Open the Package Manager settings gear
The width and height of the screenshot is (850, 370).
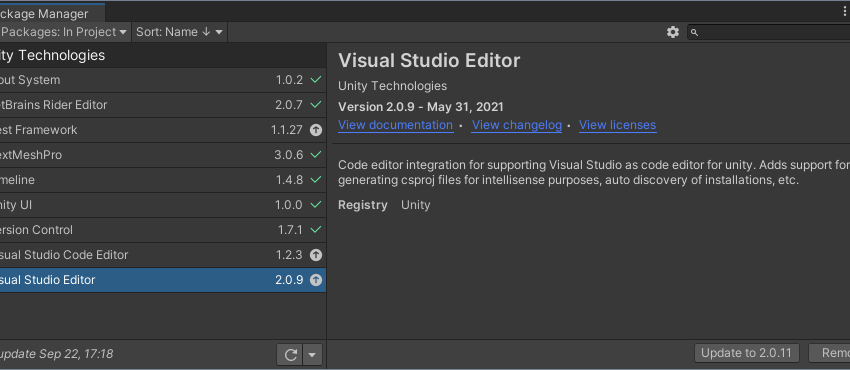673,32
